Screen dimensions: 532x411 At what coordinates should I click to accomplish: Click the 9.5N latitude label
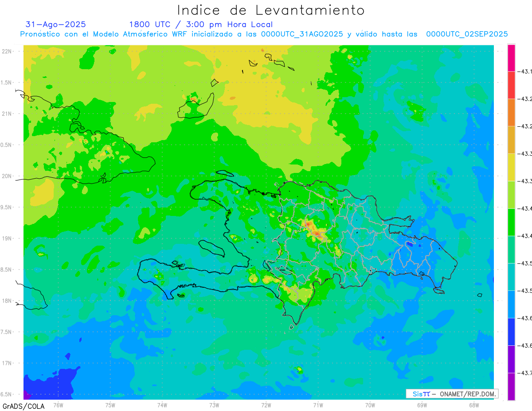coord(7,207)
